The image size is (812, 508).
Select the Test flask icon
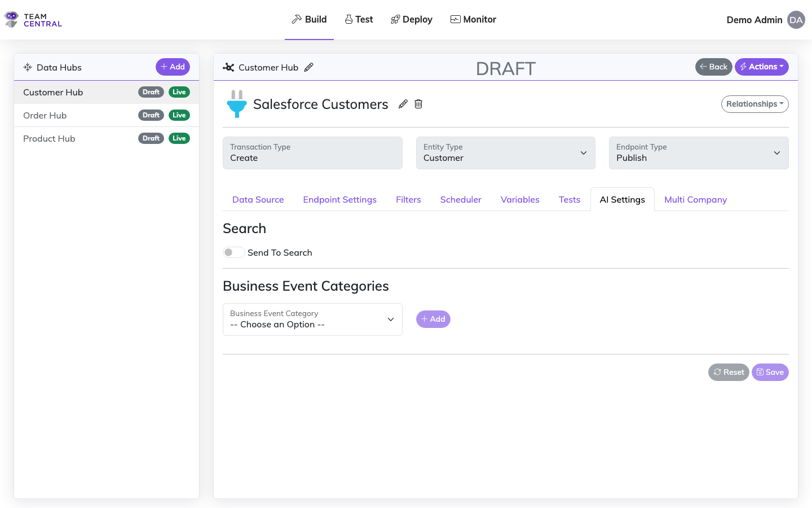pyautogui.click(x=348, y=18)
